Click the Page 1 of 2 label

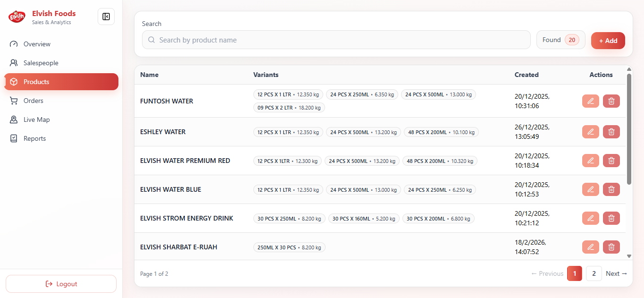click(x=154, y=274)
